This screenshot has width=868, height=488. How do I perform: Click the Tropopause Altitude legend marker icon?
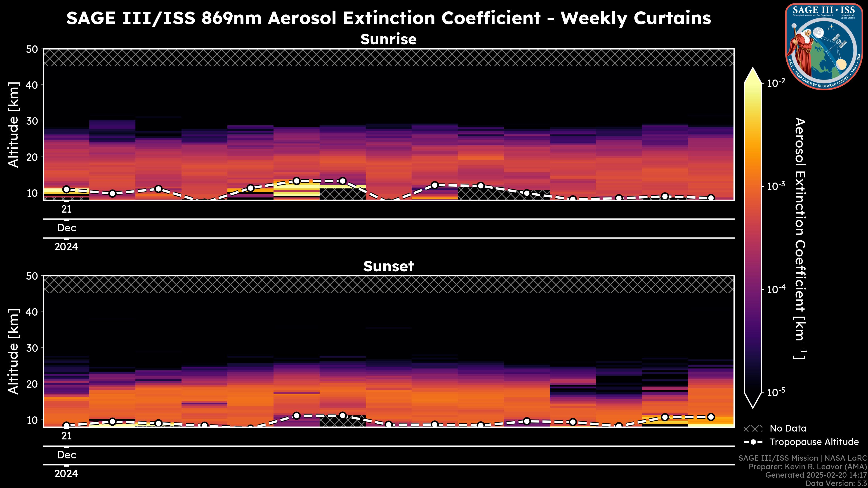pyautogui.click(x=753, y=442)
